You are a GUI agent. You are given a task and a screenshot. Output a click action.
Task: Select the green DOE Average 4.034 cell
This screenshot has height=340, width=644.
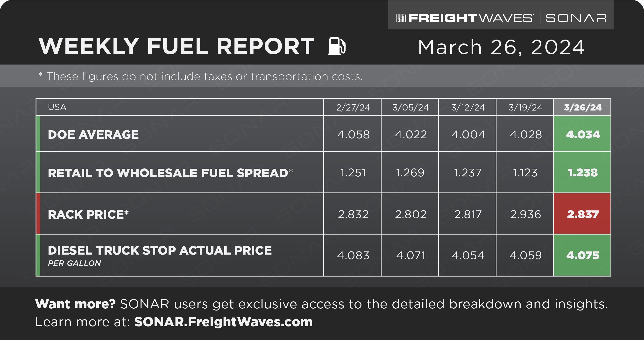582,134
